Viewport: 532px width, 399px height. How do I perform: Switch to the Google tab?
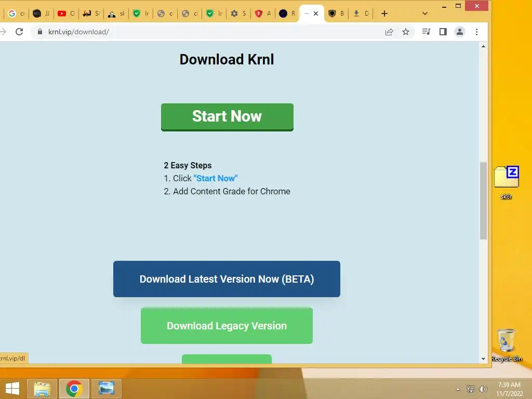16,14
